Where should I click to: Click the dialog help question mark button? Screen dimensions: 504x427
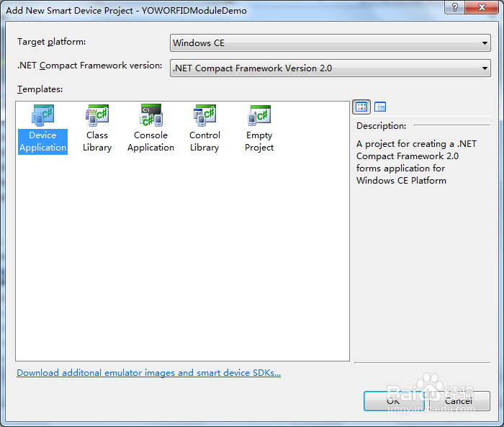454,7
